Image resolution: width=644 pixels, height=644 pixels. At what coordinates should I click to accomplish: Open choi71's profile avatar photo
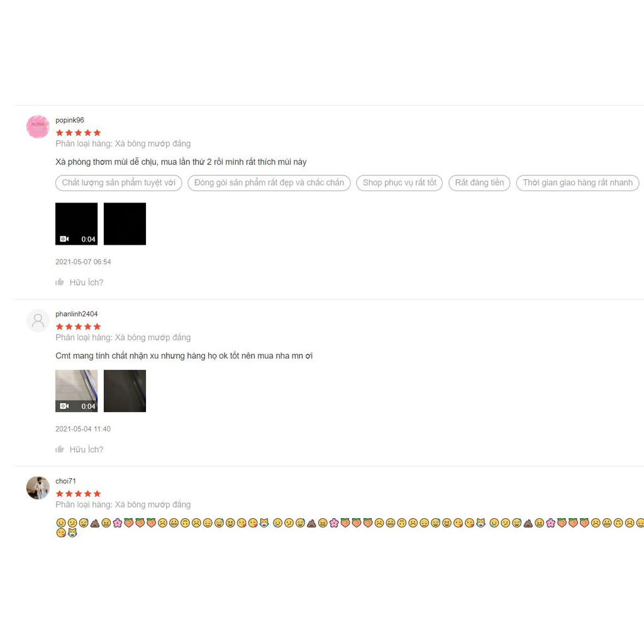[38, 487]
